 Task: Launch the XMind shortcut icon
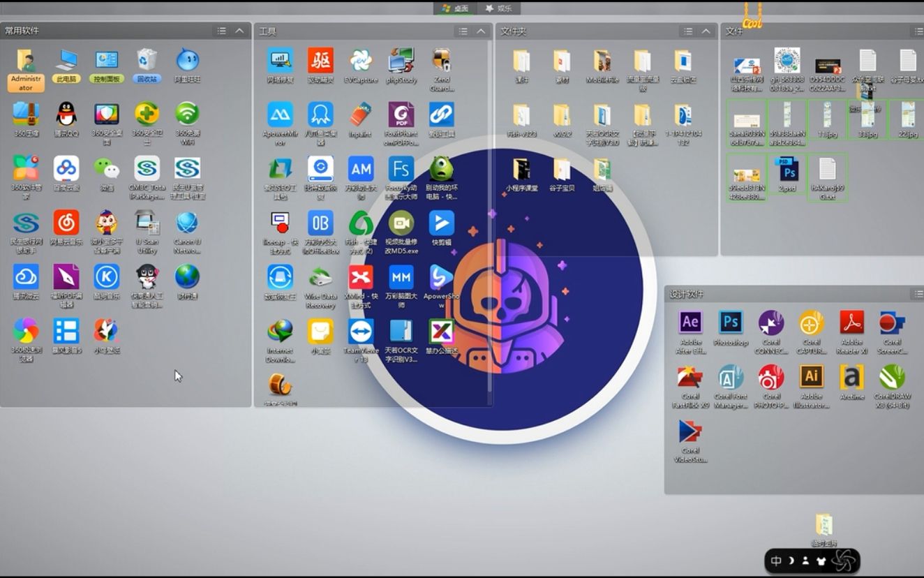click(x=361, y=277)
